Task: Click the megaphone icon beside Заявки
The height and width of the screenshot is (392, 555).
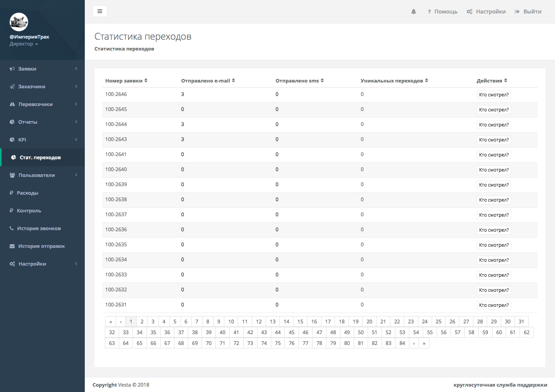Action: click(12, 69)
